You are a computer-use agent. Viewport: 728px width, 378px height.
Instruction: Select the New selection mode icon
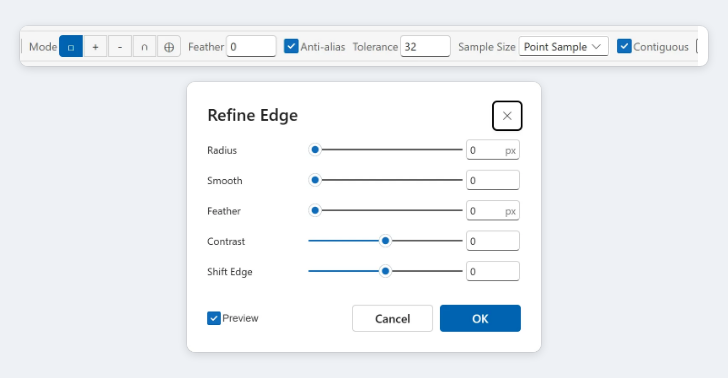[x=71, y=46]
